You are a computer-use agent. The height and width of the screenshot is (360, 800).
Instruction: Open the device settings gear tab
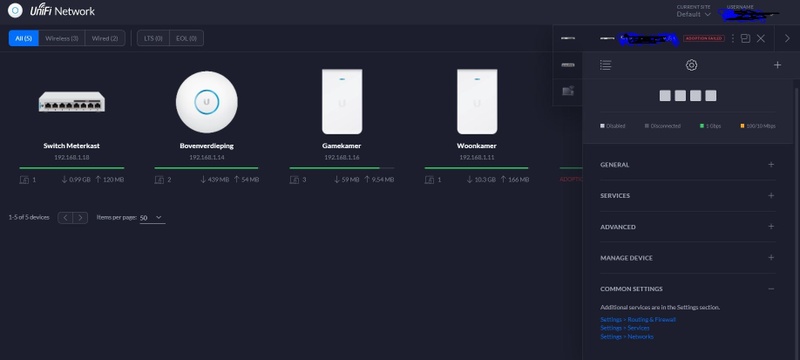tap(691, 65)
